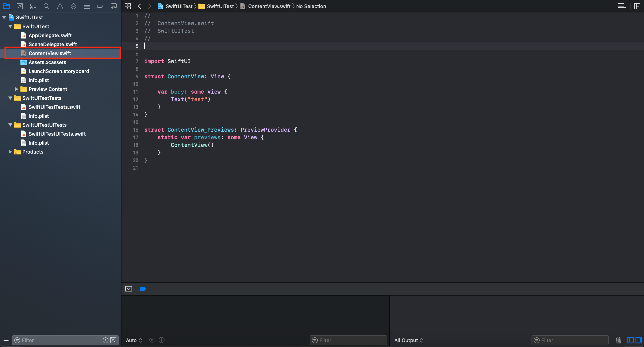
Task: Open the Symbol navigator
Action: click(x=33, y=6)
